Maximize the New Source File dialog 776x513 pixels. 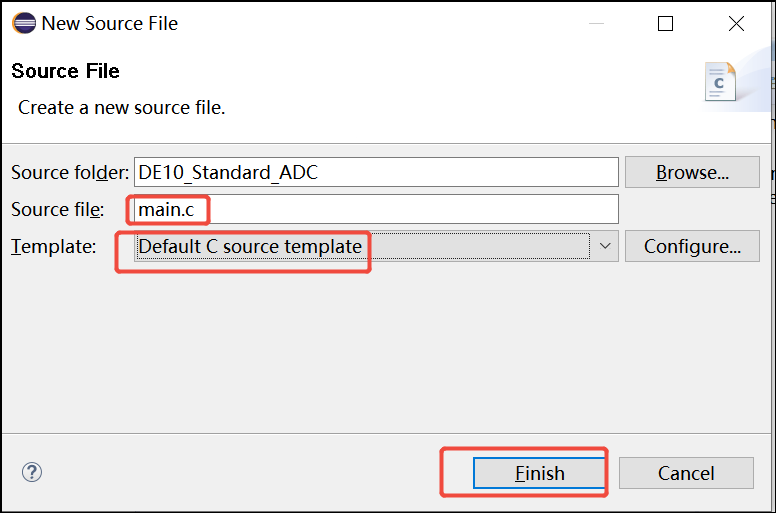(x=665, y=23)
